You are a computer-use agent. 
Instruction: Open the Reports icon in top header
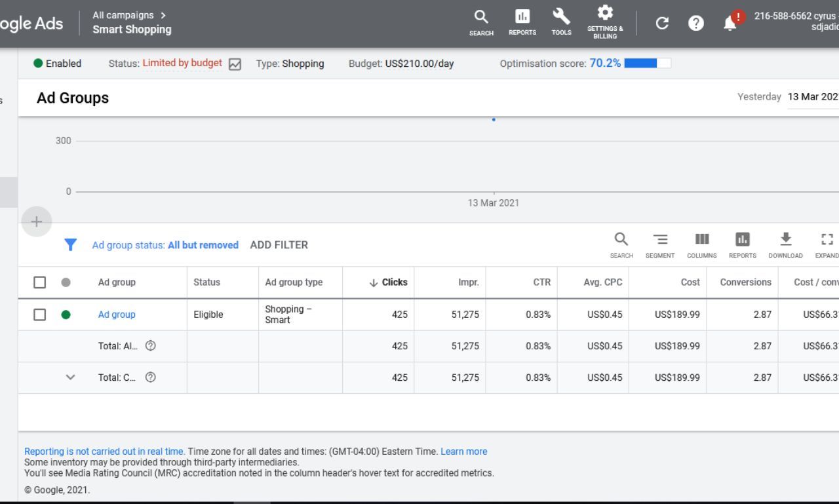522,22
